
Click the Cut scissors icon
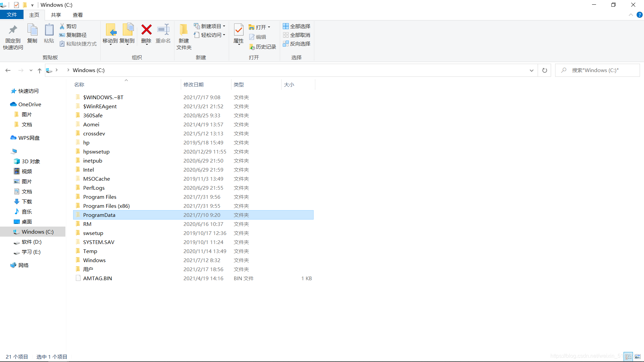tap(62, 26)
